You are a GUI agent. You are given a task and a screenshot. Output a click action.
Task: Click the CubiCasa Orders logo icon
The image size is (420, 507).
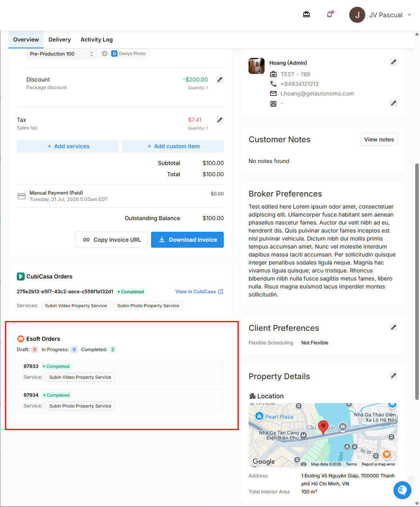pos(21,276)
